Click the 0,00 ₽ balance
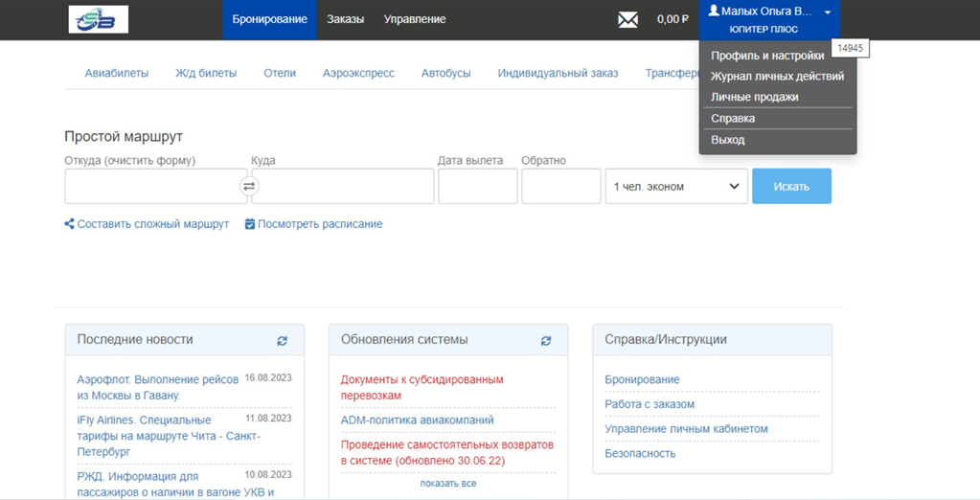980x500 pixels. point(672,19)
